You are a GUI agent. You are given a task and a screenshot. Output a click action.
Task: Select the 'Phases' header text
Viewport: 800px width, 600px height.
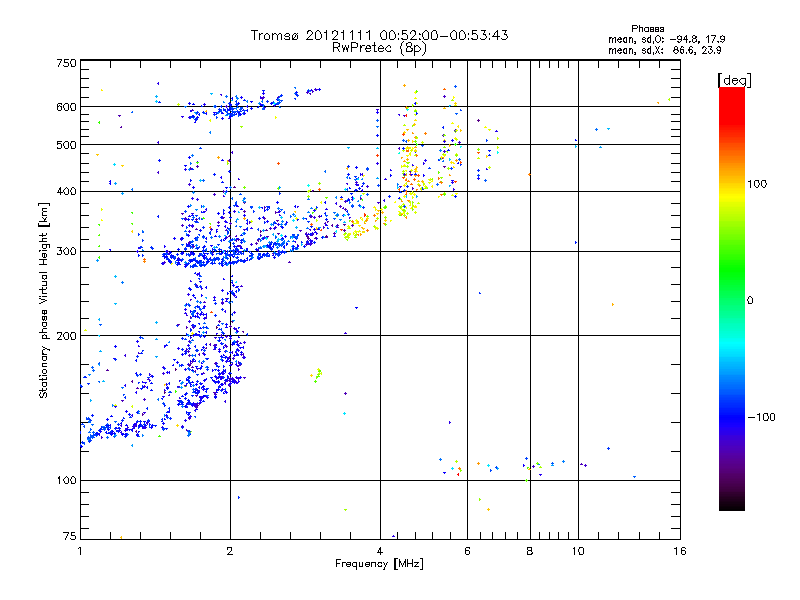click(647, 29)
